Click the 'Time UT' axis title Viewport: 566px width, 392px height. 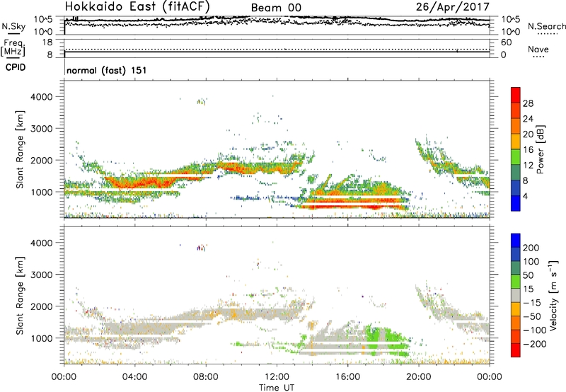[277, 388]
